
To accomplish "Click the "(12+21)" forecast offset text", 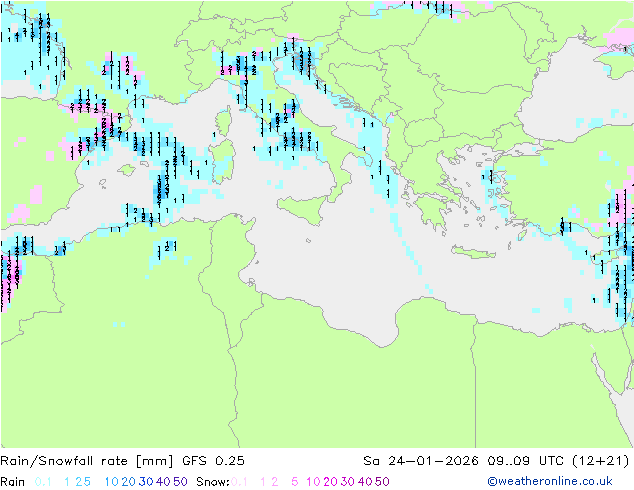I will 601,461.
